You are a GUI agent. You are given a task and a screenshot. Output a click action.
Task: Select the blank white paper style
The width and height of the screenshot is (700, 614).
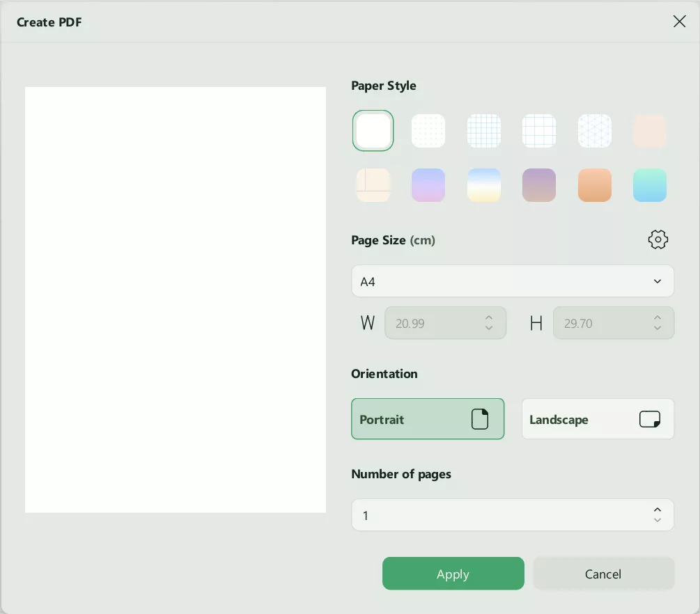(373, 131)
